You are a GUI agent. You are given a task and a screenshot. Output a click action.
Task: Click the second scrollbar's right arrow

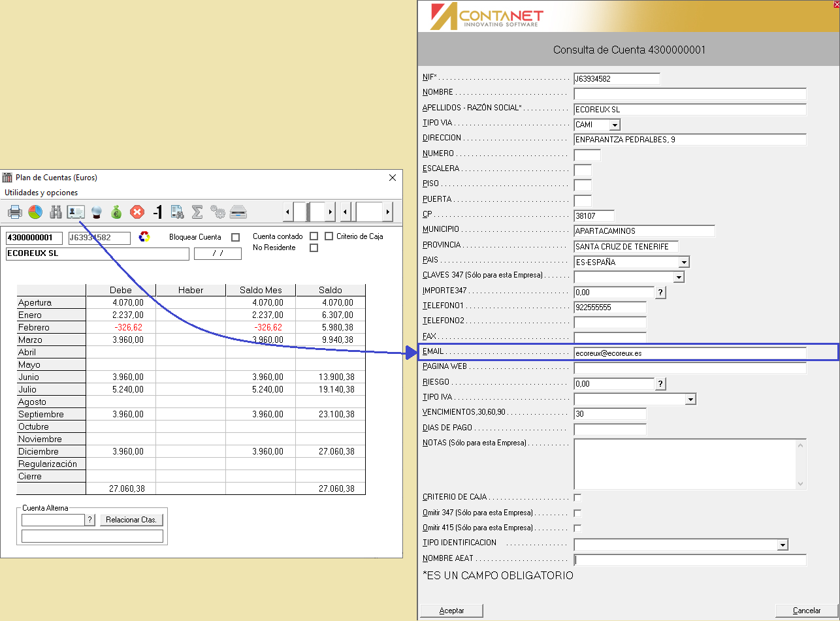[x=388, y=212]
